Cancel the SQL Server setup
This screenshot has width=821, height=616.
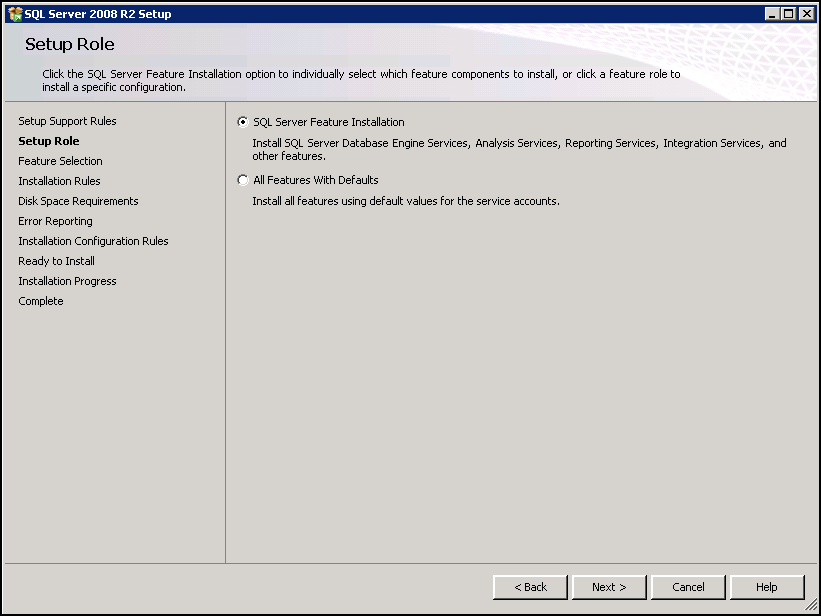pos(687,587)
